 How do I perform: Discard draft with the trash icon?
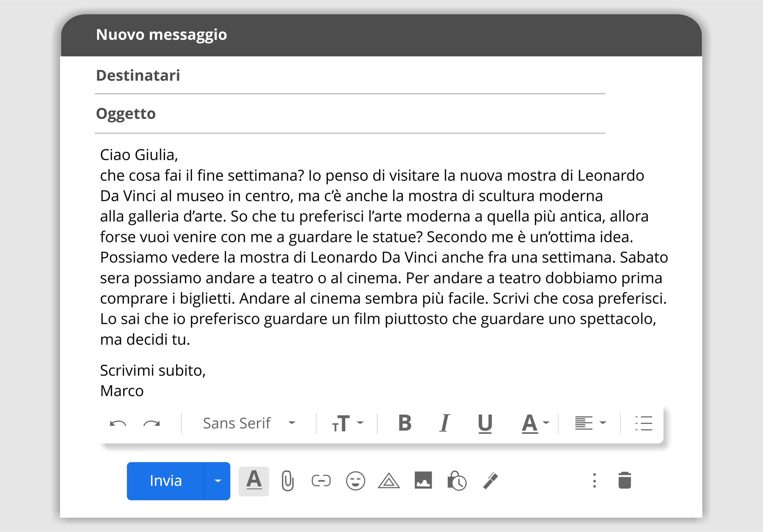point(625,480)
